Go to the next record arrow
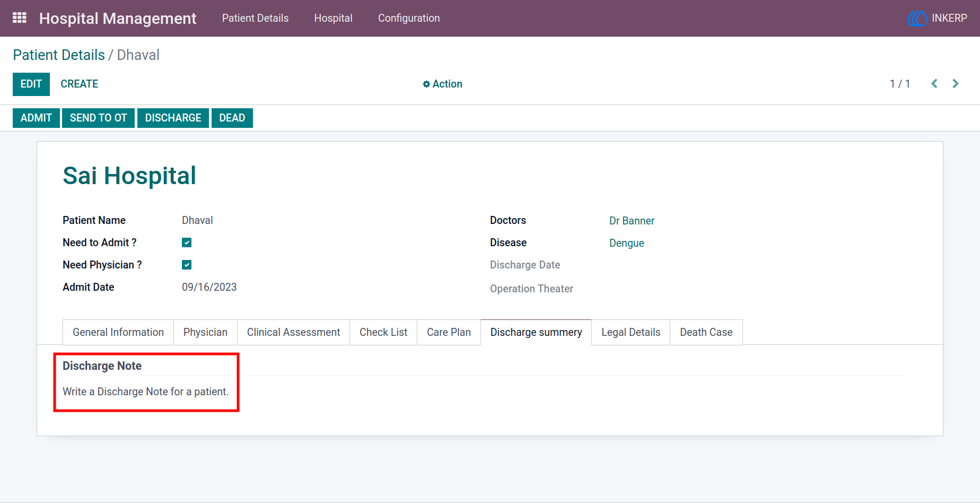The image size is (980, 503). pyautogui.click(x=956, y=84)
